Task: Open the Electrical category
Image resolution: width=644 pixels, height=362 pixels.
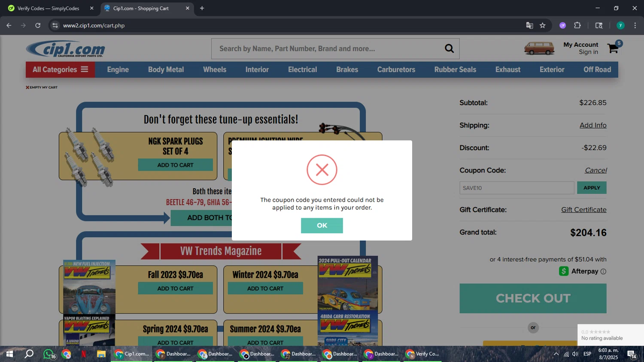Action: click(x=302, y=69)
